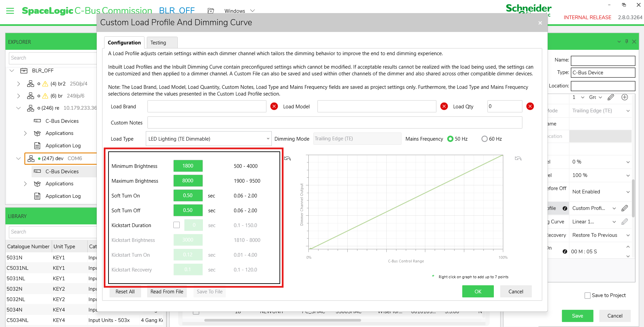Click the Library search box

point(53,232)
